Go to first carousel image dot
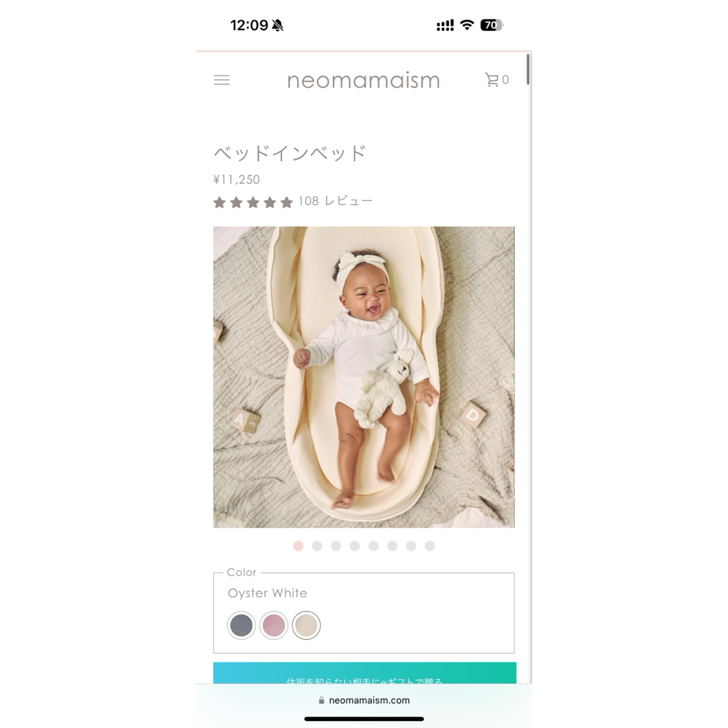Screen dimensions: 728x728 [x=299, y=546]
